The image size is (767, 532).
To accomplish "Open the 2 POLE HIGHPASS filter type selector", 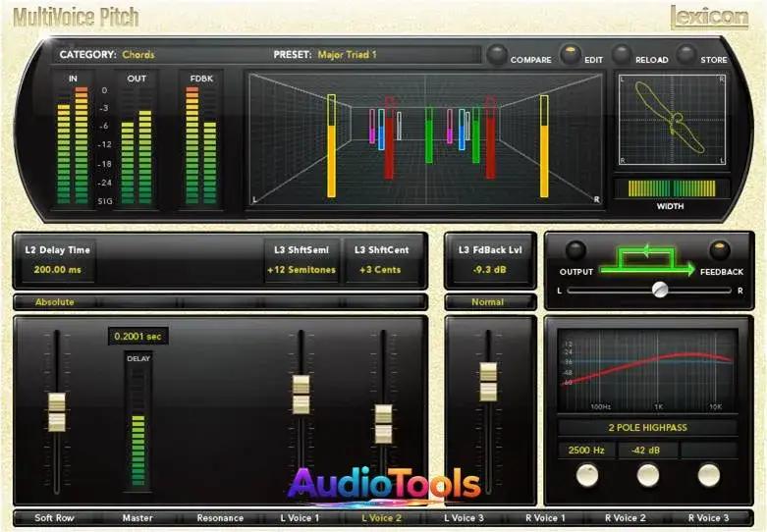I will coord(647,427).
